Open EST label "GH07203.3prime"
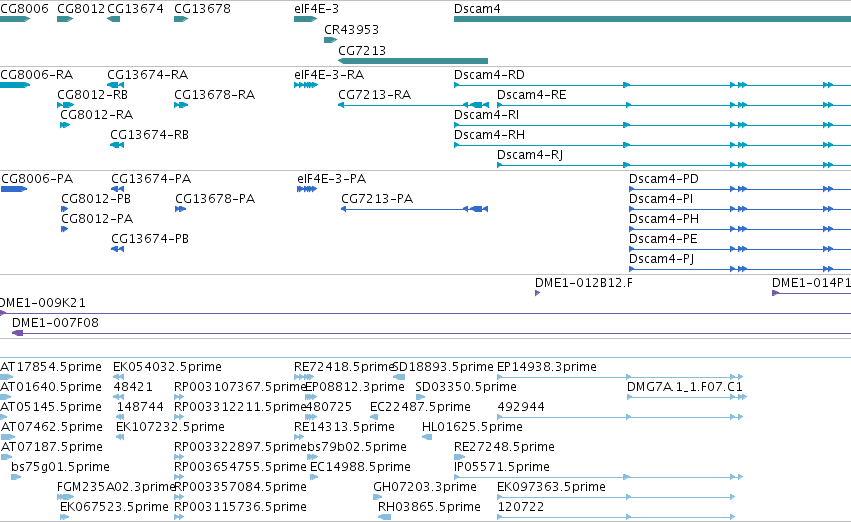The width and height of the screenshot is (851, 522). (x=425, y=488)
